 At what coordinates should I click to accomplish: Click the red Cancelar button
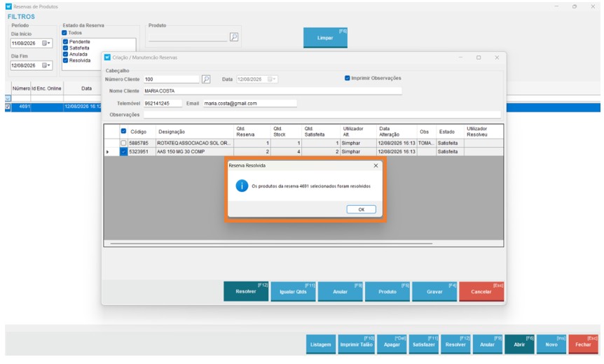481,291
